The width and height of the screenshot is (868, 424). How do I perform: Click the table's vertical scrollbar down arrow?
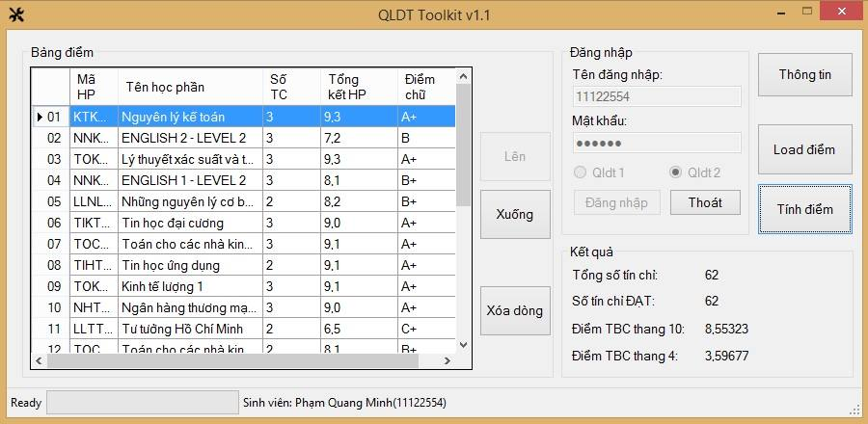(463, 345)
